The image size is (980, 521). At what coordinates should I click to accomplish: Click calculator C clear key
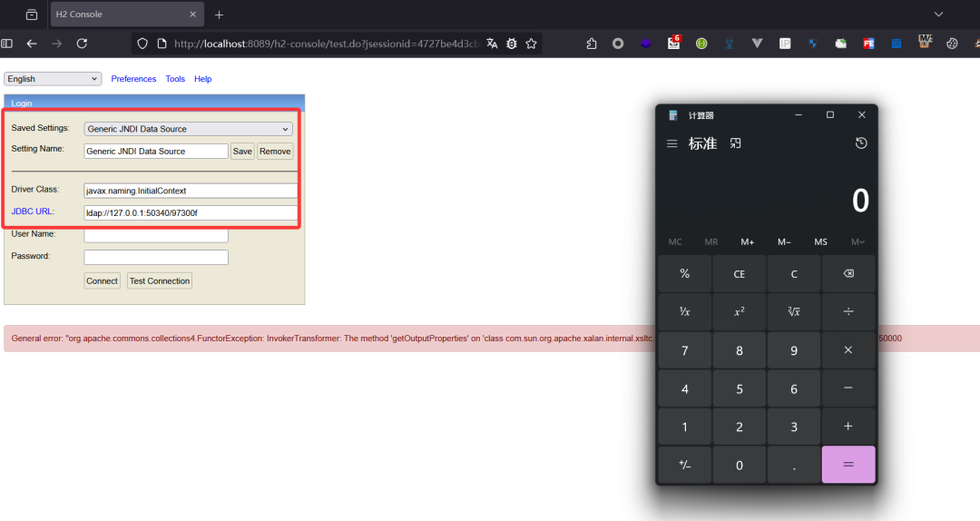click(x=794, y=274)
